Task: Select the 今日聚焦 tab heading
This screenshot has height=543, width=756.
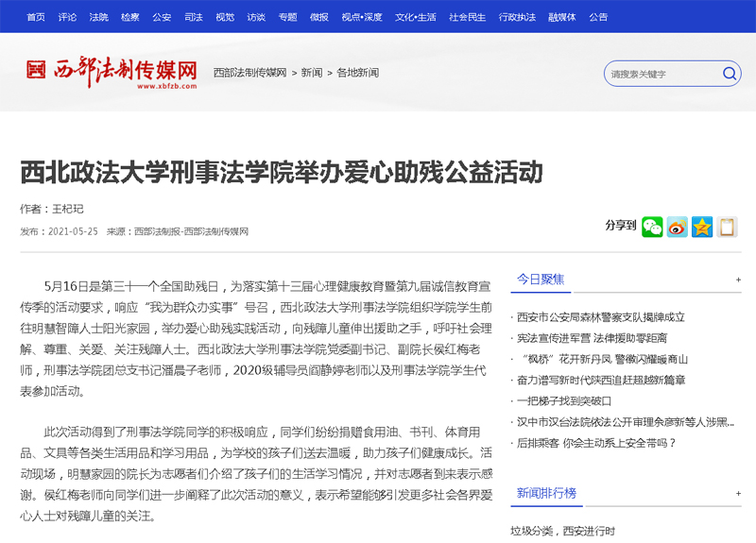Action: point(541,279)
